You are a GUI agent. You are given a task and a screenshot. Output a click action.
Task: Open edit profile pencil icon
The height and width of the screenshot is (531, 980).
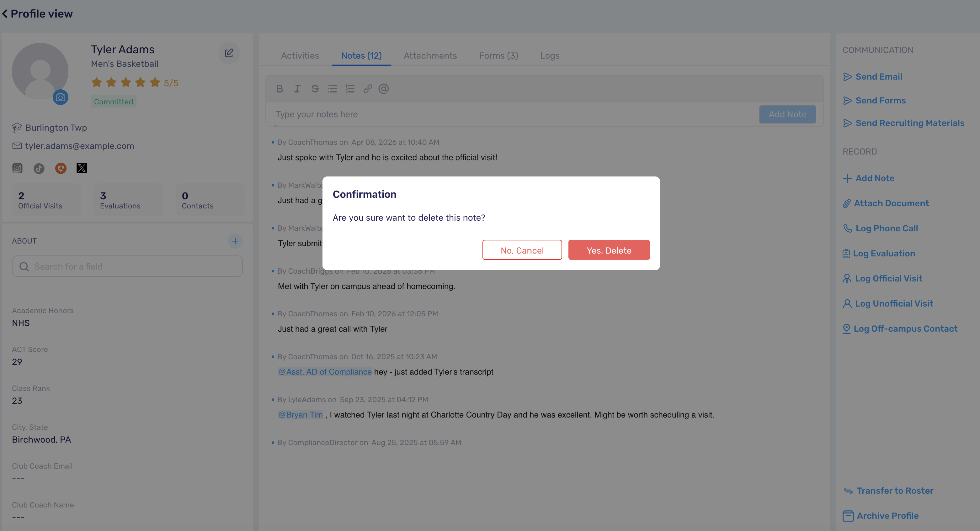[x=229, y=53]
